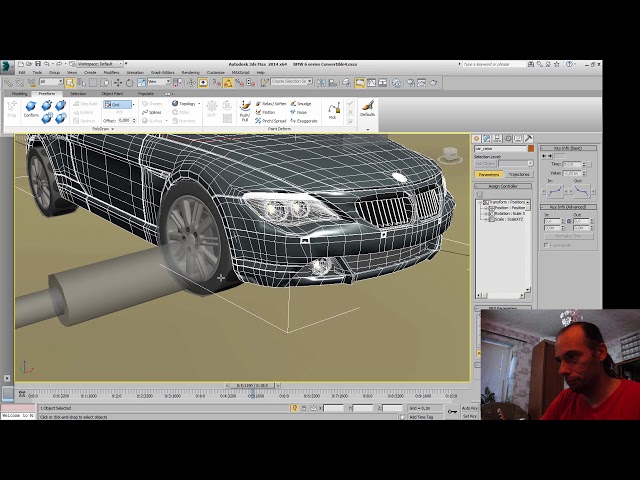Image resolution: width=640 pixels, height=480 pixels.
Task: Collapse the Assign Controller rollout
Action: [503, 186]
